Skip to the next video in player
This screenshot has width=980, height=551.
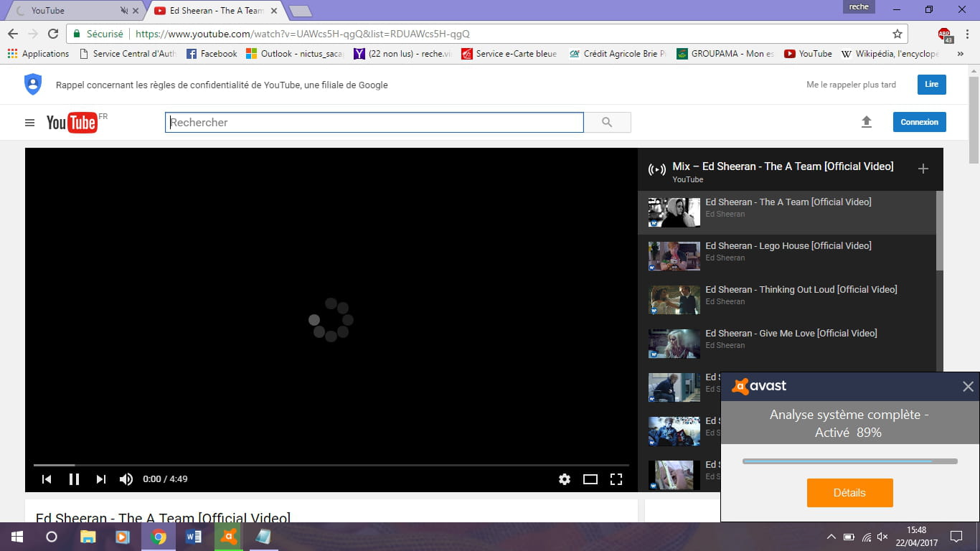pyautogui.click(x=101, y=479)
